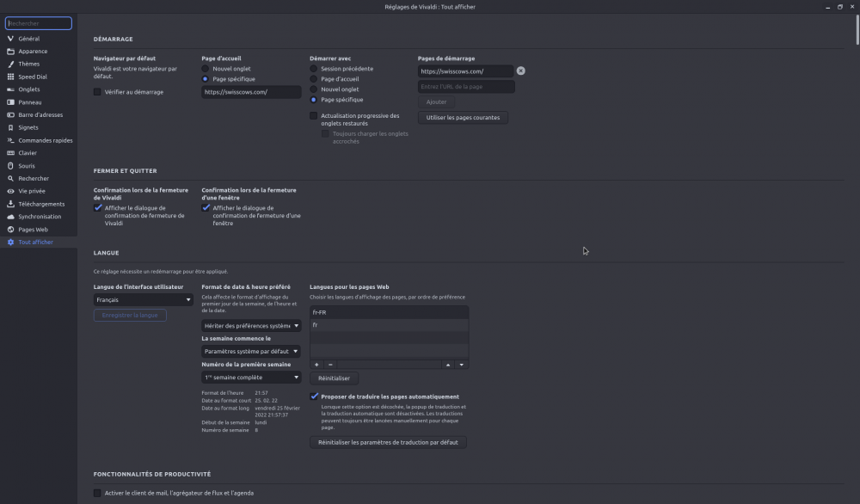Click the plus icon under web languages list
Screen dimensions: 860x504
tap(316, 365)
